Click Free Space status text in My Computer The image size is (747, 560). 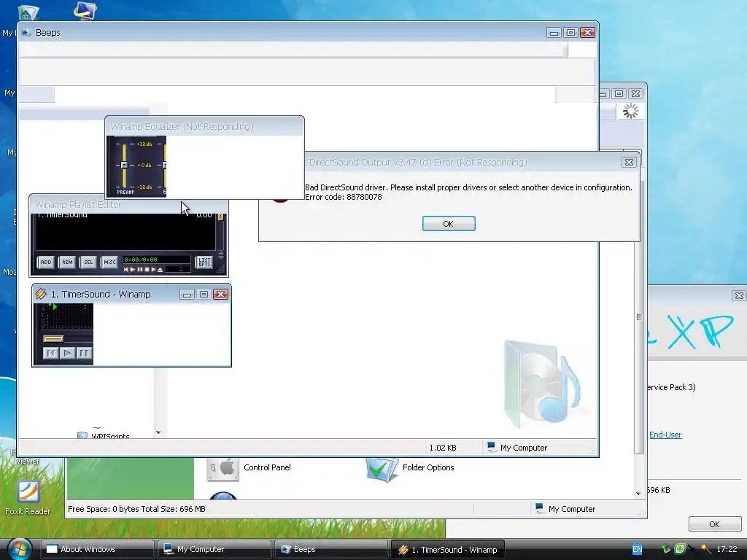pyautogui.click(x=136, y=509)
